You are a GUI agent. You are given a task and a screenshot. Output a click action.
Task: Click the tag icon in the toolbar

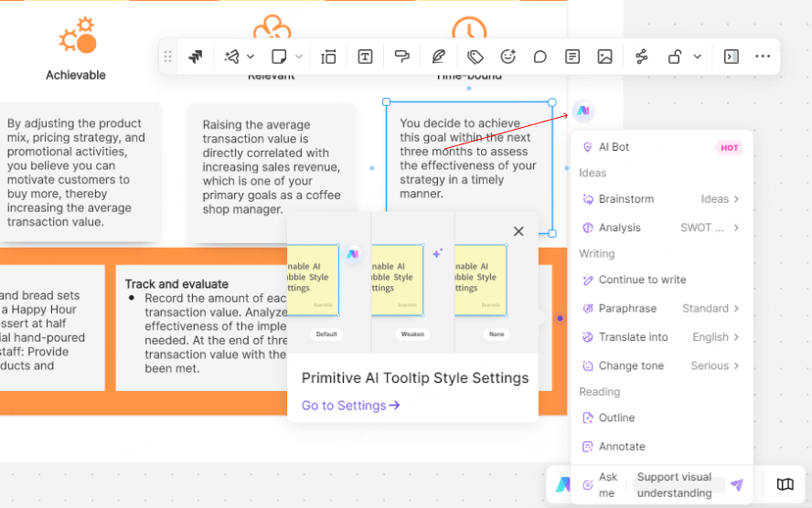(x=475, y=57)
